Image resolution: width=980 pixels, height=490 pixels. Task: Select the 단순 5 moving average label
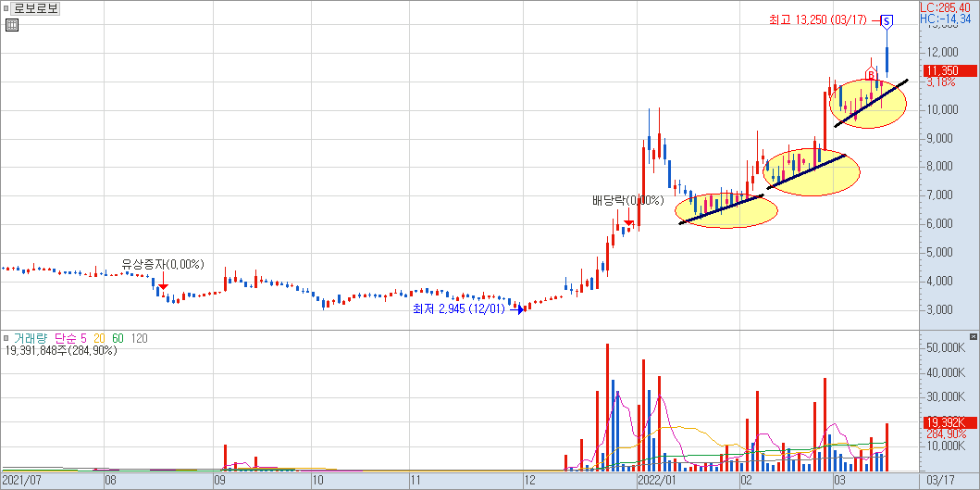(70, 339)
